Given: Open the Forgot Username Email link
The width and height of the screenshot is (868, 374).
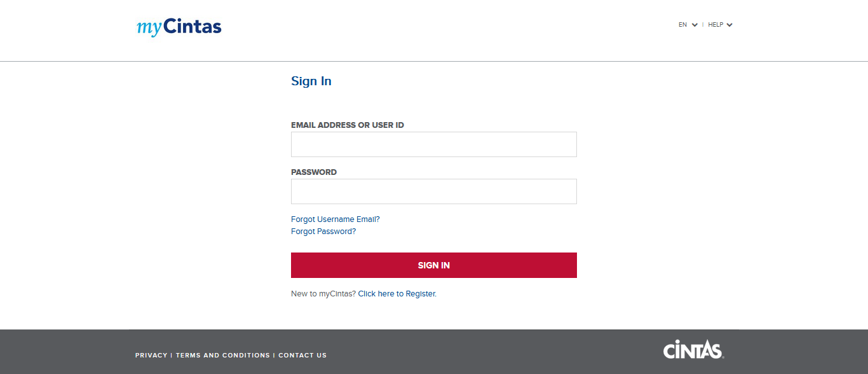Looking at the screenshot, I should click(x=336, y=219).
